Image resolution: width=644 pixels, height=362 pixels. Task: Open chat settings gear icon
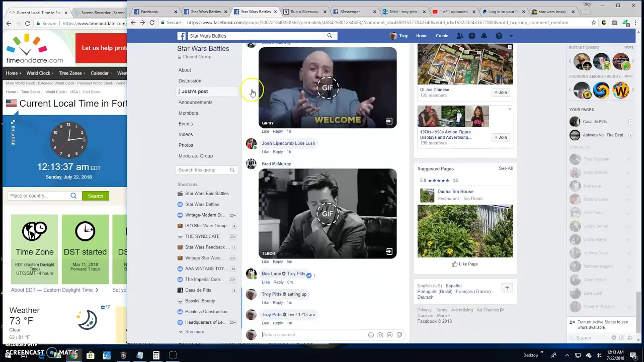(614, 338)
